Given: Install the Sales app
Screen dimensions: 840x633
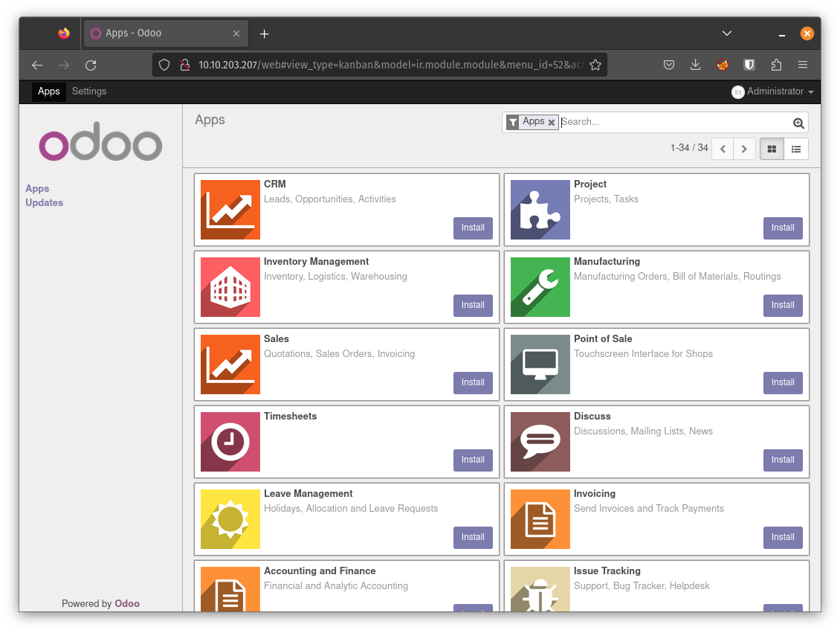Looking at the screenshot, I should pyautogui.click(x=473, y=382).
